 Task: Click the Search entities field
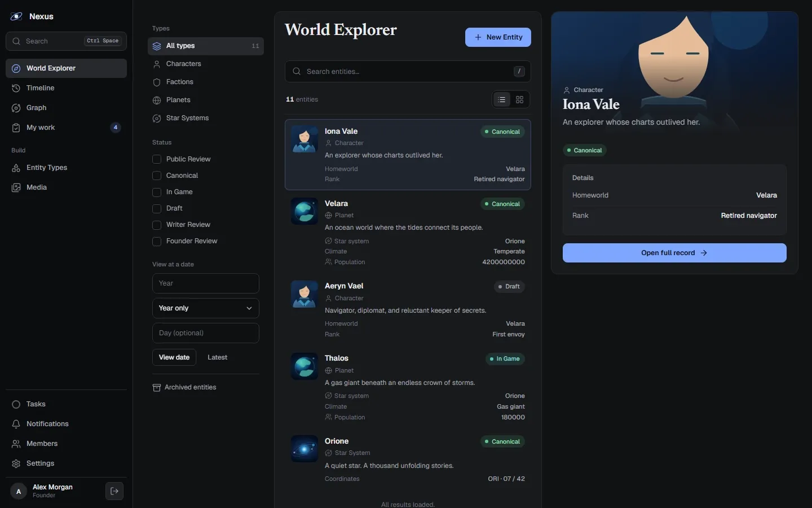pyautogui.click(x=408, y=71)
